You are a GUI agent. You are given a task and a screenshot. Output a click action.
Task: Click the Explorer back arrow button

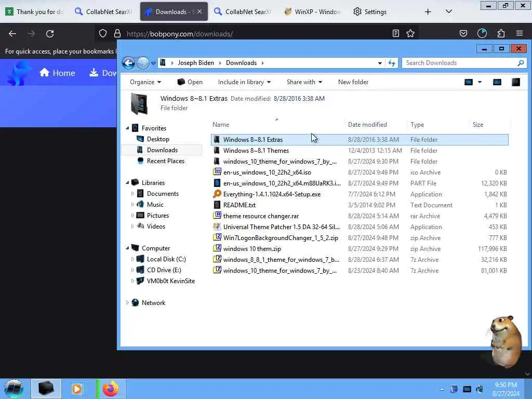tap(129, 63)
